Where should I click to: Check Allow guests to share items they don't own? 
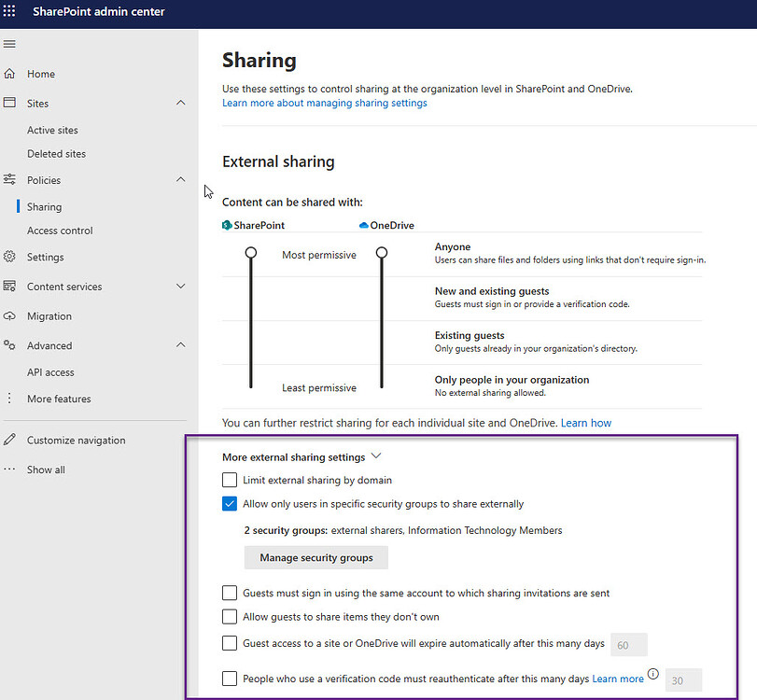point(229,616)
